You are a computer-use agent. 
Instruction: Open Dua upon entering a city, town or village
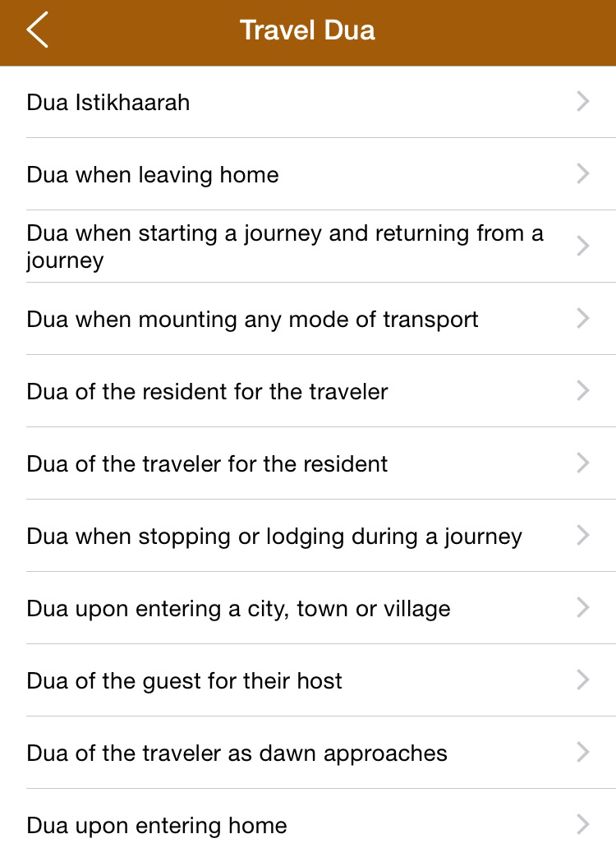pos(238,609)
